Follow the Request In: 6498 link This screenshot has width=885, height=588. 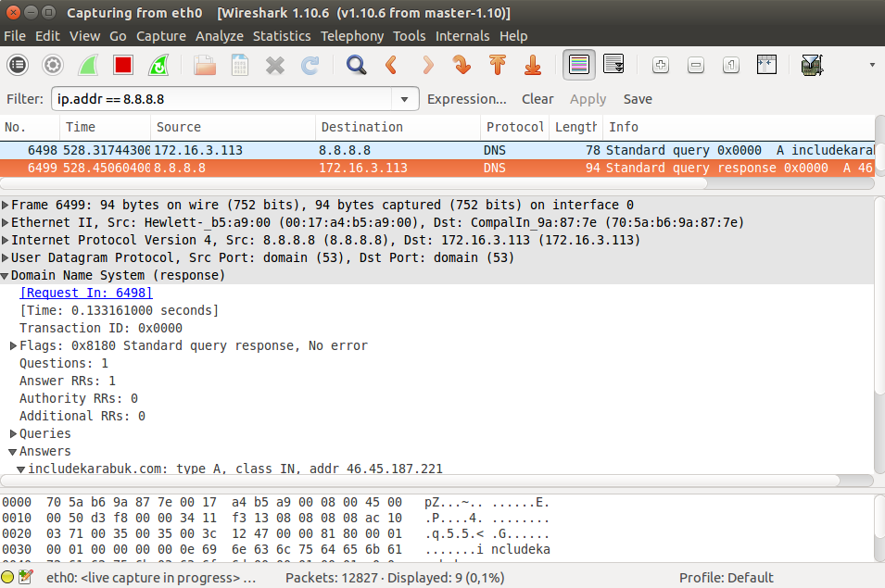[x=85, y=293]
